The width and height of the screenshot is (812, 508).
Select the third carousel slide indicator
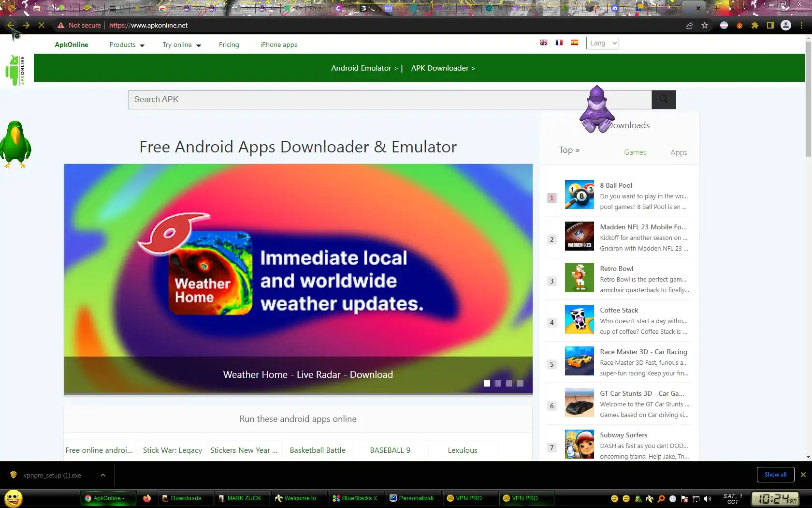pyautogui.click(x=509, y=384)
